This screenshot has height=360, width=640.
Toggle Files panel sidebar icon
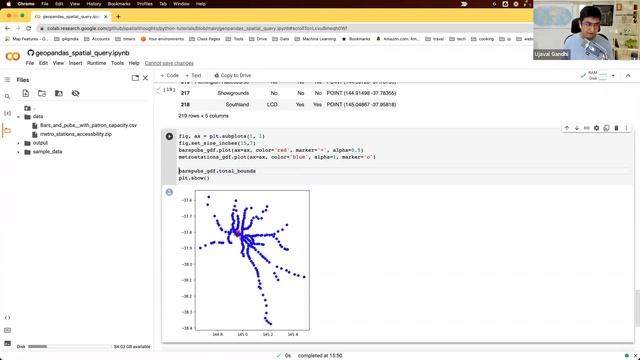point(7,131)
